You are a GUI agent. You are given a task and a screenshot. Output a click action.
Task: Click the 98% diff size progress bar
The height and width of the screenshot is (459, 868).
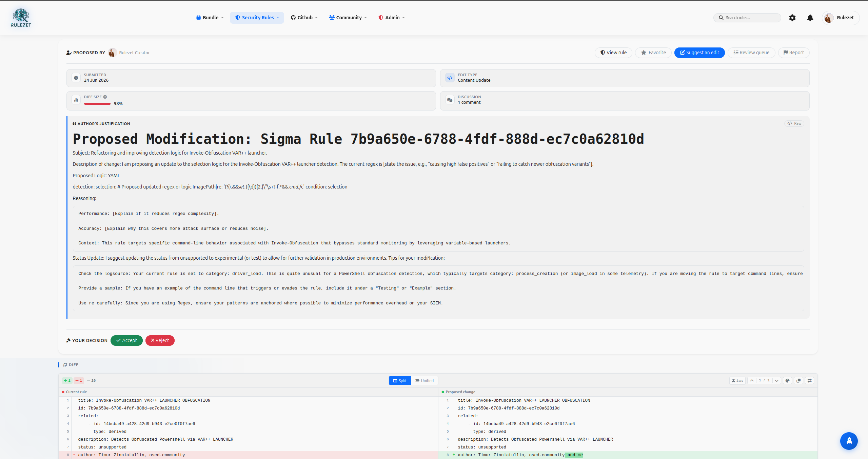coord(97,104)
